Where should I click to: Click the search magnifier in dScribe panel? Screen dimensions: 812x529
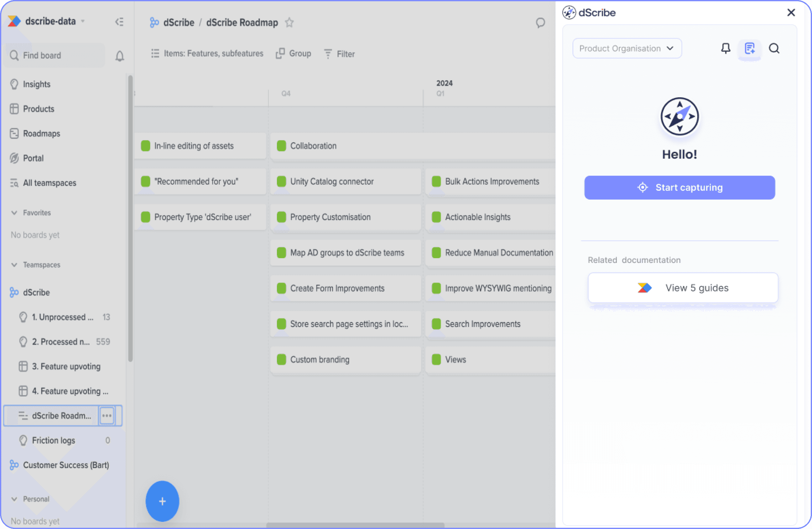(774, 49)
